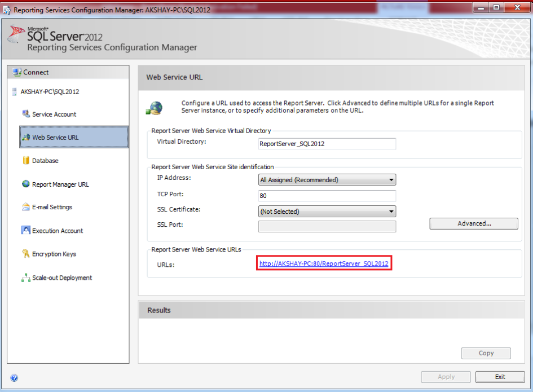Click the 'TCP Port:' label
This screenshot has height=392, width=533.
pyautogui.click(x=170, y=194)
